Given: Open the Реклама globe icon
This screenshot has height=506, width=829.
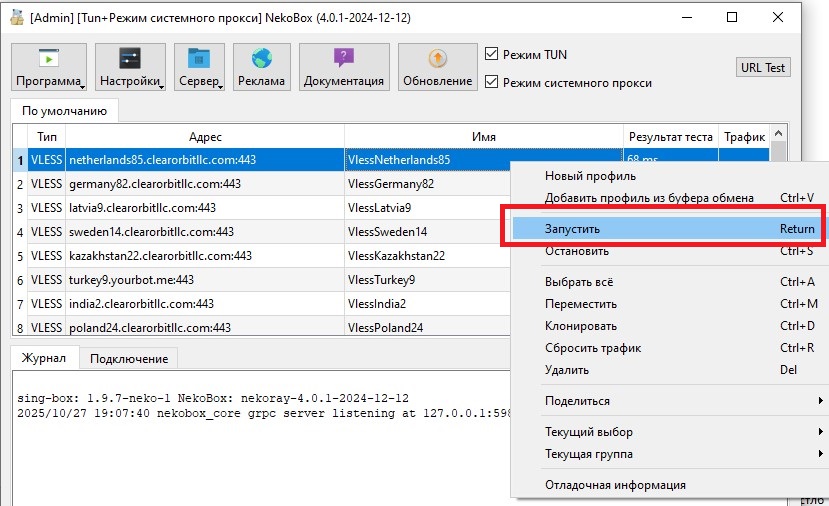Looking at the screenshot, I should click(x=261, y=59).
